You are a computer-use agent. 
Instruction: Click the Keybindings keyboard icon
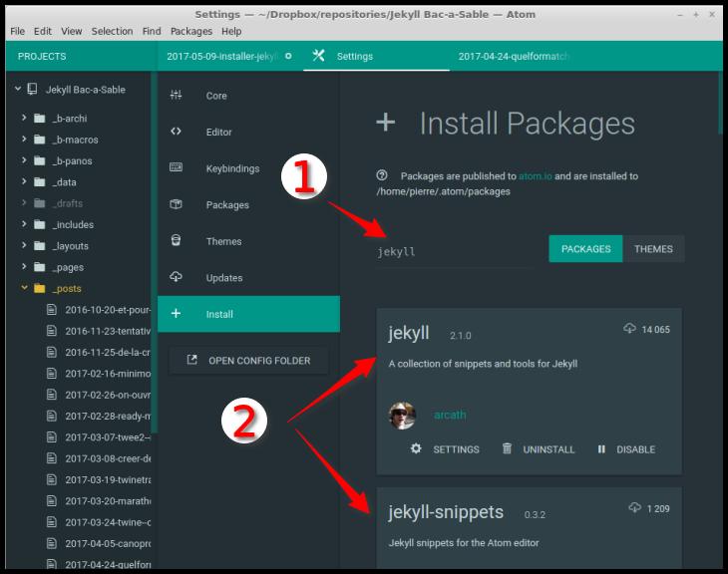(x=176, y=167)
